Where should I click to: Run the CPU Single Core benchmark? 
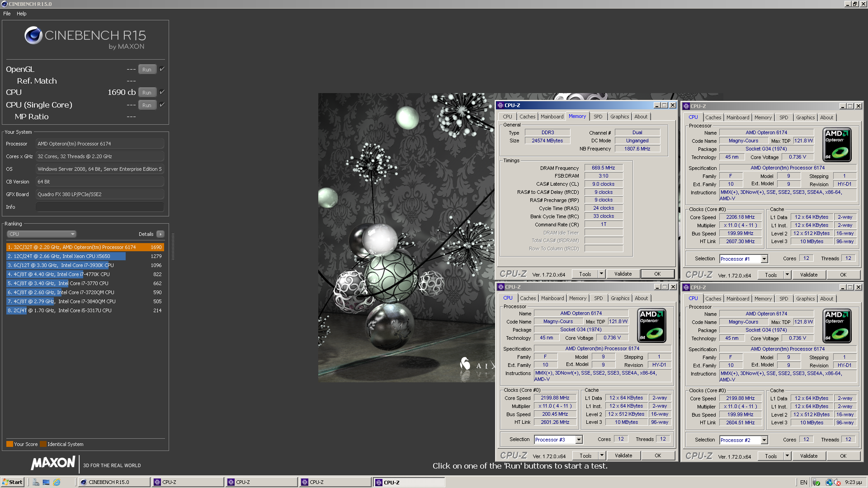pos(147,105)
